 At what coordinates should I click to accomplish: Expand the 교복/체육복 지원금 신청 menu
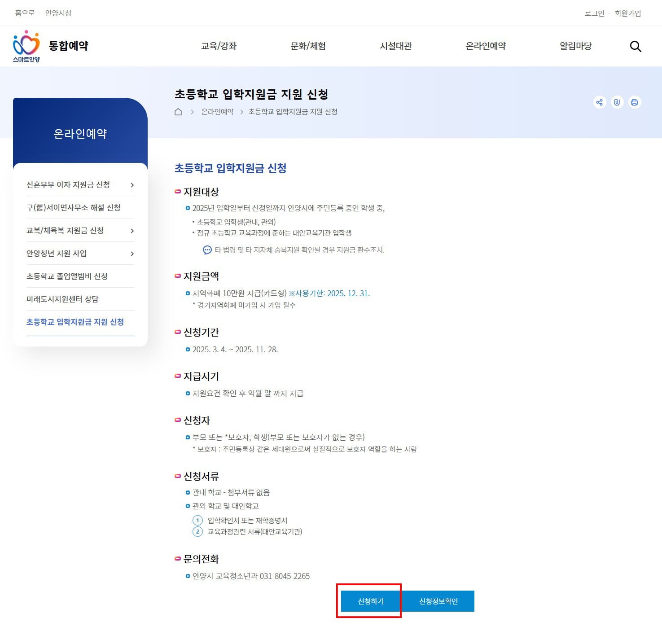tap(132, 231)
